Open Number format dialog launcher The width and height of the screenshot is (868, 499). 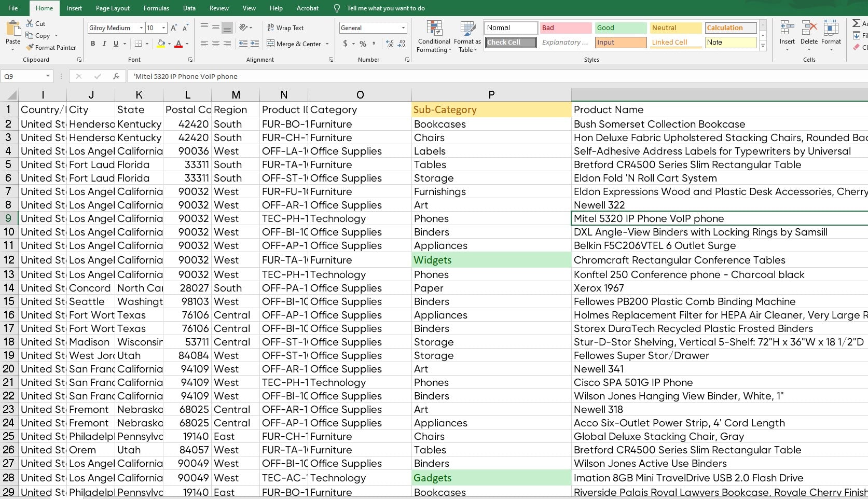(407, 60)
